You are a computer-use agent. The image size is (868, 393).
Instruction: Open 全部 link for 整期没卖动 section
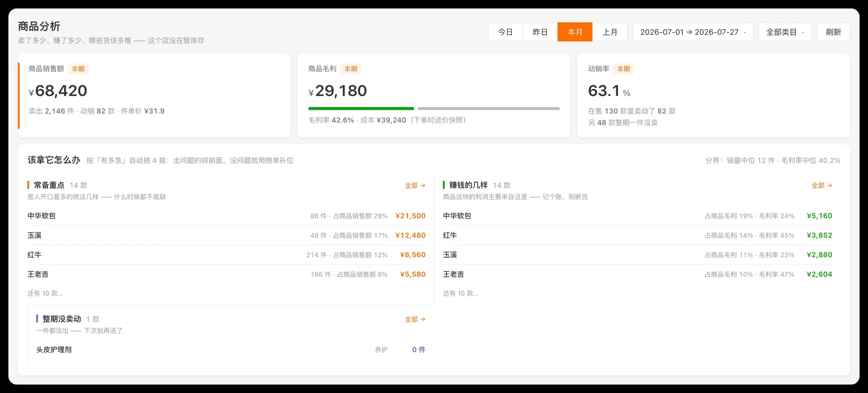(x=415, y=319)
